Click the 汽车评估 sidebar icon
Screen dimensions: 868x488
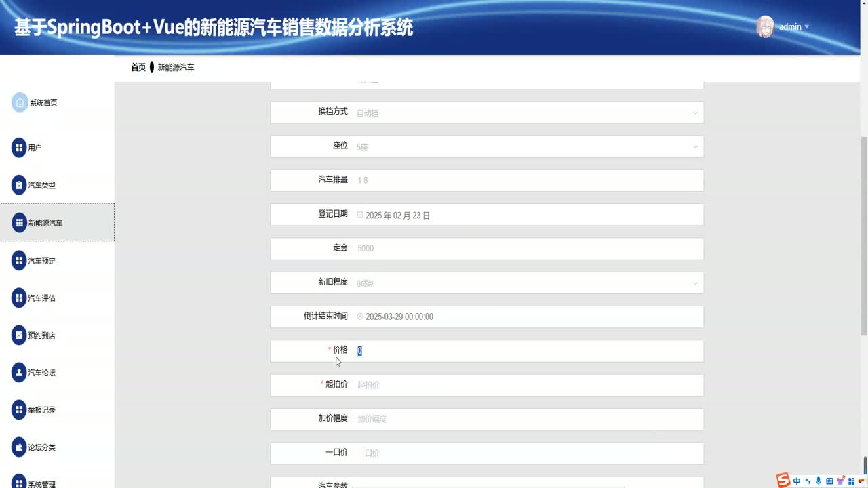(19, 298)
